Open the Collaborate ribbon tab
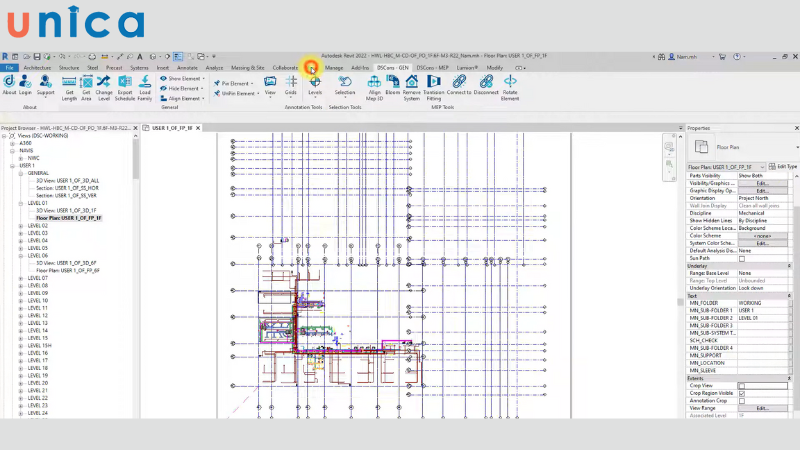The width and height of the screenshot is (800, 450). tap(285, 68)
